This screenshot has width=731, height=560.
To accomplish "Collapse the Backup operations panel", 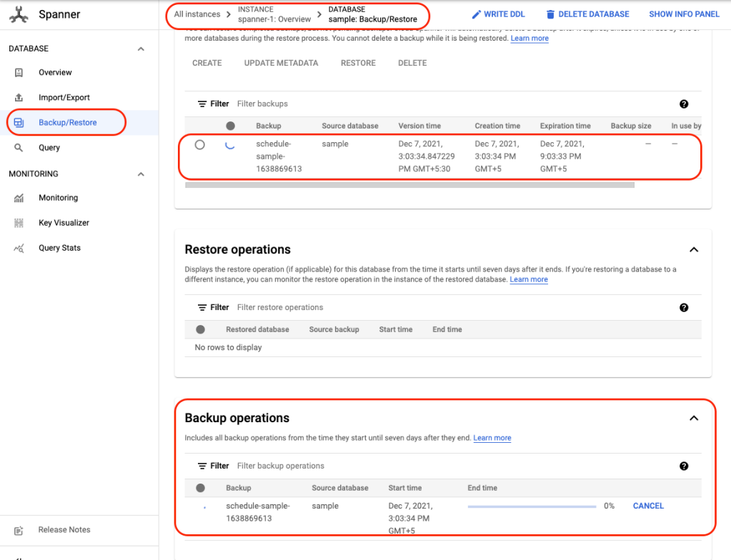I will (x=693, y=419).
